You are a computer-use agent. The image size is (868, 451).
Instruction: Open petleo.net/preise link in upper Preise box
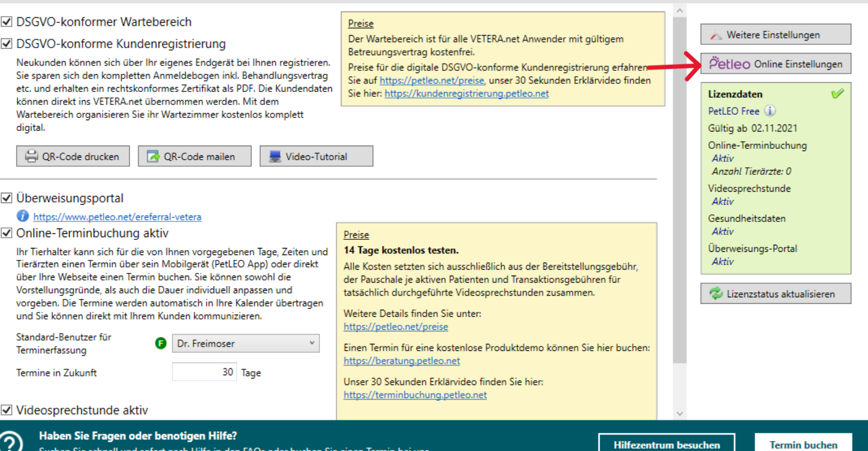432,80
